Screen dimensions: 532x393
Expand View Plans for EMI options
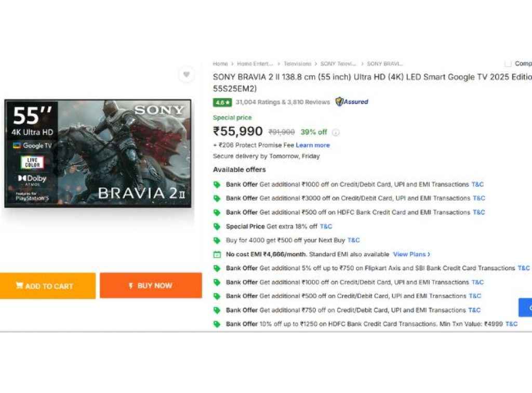410,254
